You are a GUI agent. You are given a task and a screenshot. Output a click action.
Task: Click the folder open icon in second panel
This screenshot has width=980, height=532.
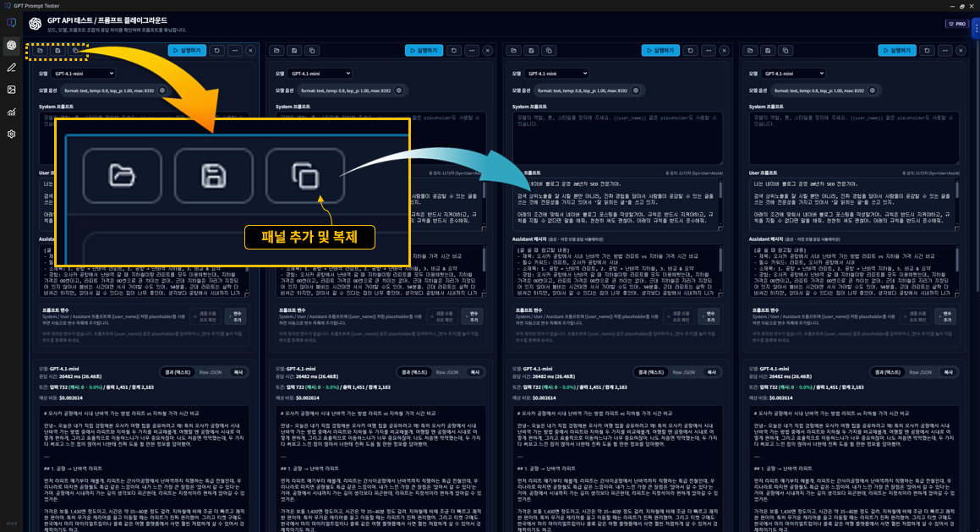(x=276, y=51)
